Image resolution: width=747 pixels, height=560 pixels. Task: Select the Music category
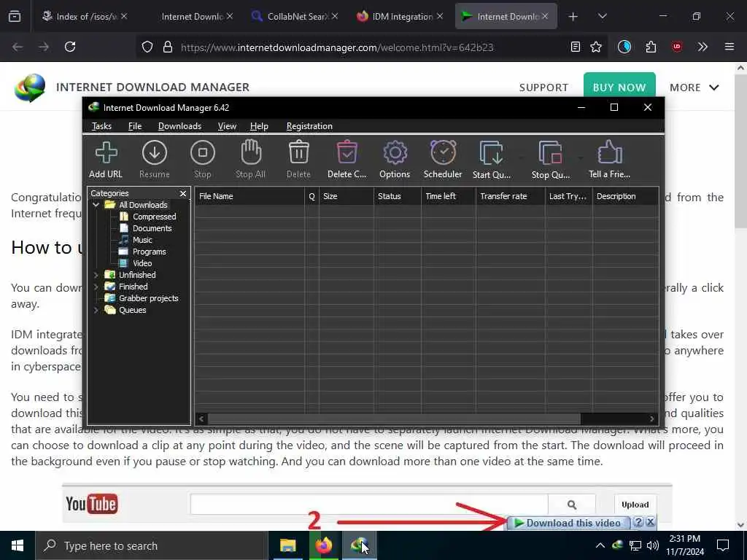click(x=142, y=240)
